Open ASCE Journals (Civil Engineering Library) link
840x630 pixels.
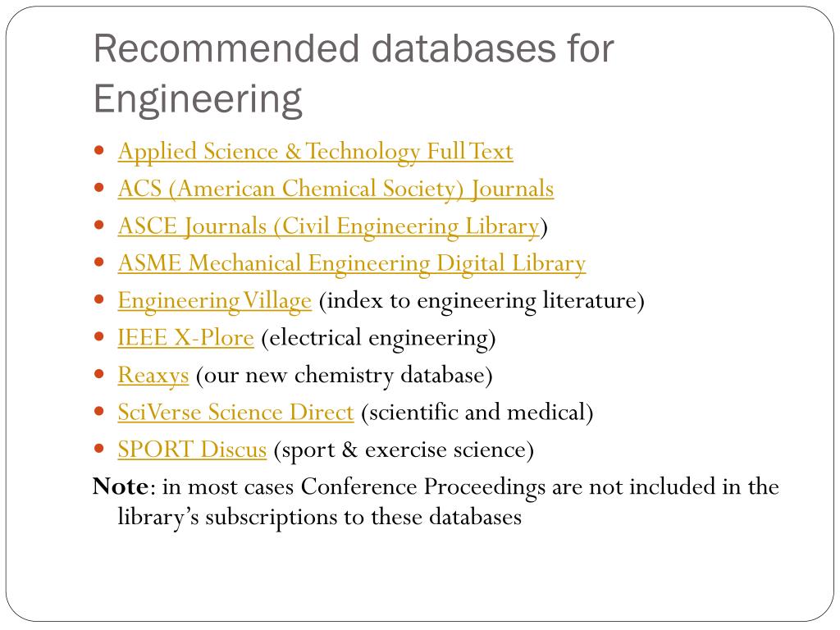(x=328, y=226)
